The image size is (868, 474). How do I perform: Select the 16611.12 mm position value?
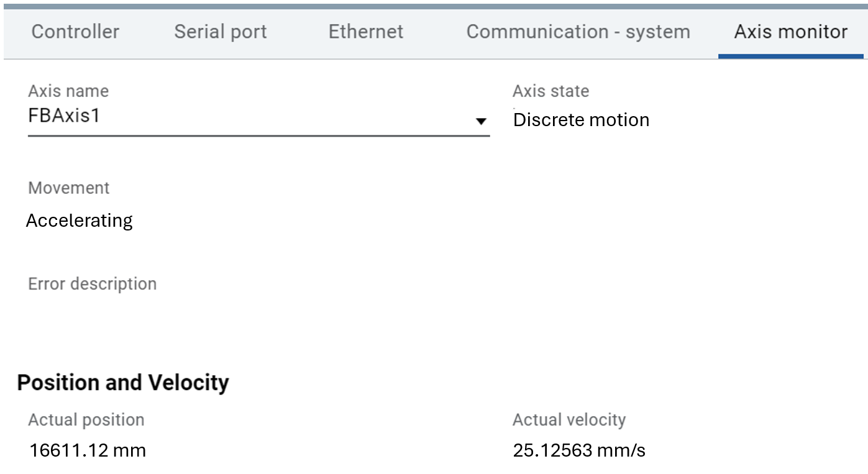(88, 450)
